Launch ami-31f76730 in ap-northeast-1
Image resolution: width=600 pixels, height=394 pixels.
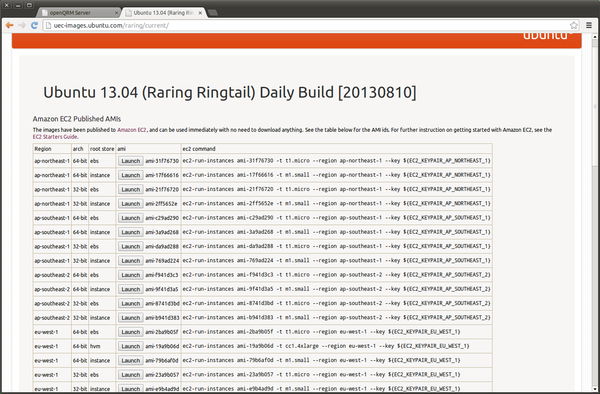[x=130, y=161]
